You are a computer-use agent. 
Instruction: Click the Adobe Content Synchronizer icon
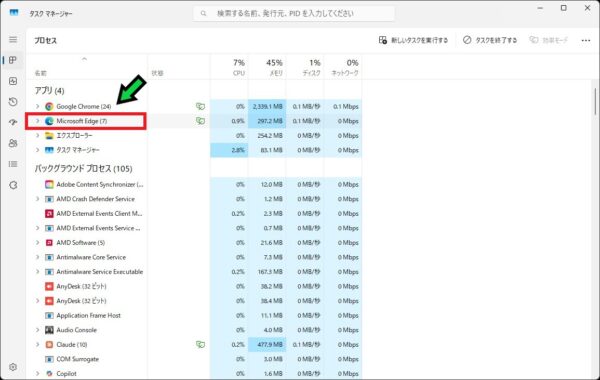pos(49,184)
